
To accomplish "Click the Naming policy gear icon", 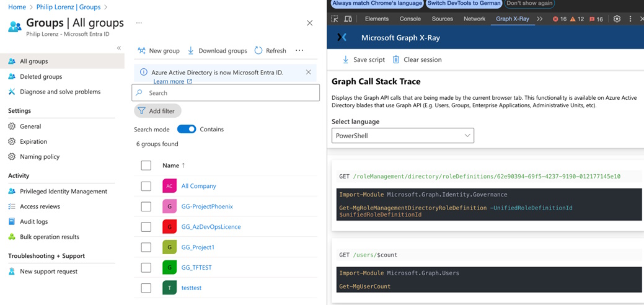I will [x=12, y=157].
